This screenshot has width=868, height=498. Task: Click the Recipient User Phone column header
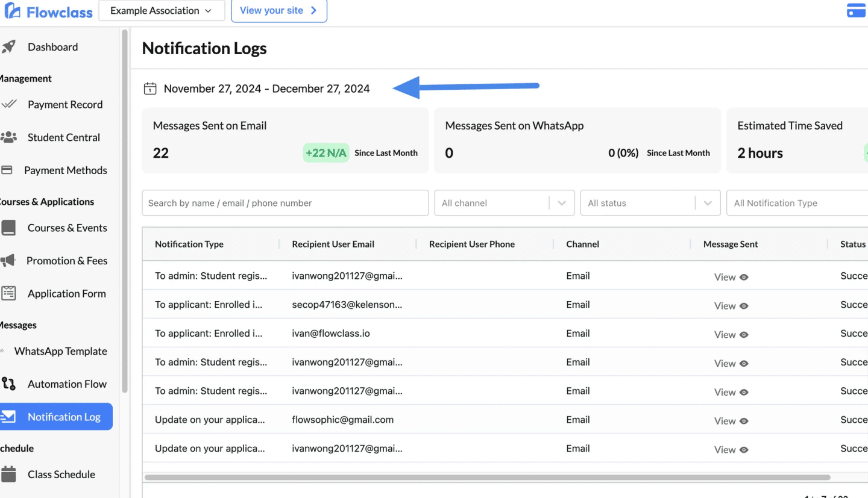tap(471, 244)
